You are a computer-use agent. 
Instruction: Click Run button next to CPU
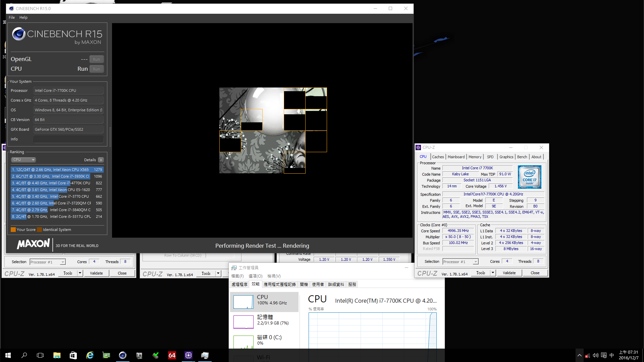click(x=97, y=69)
